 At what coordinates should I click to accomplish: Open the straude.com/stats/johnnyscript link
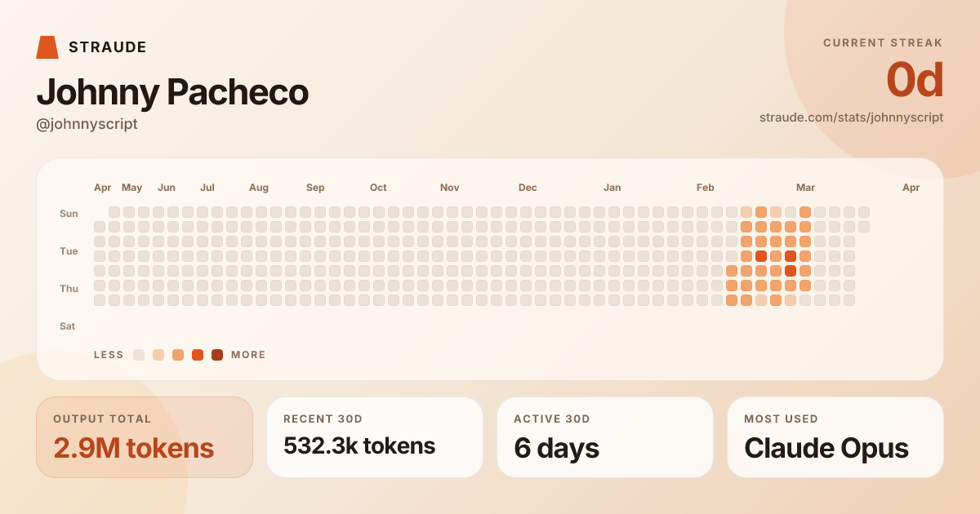point(851,117)
